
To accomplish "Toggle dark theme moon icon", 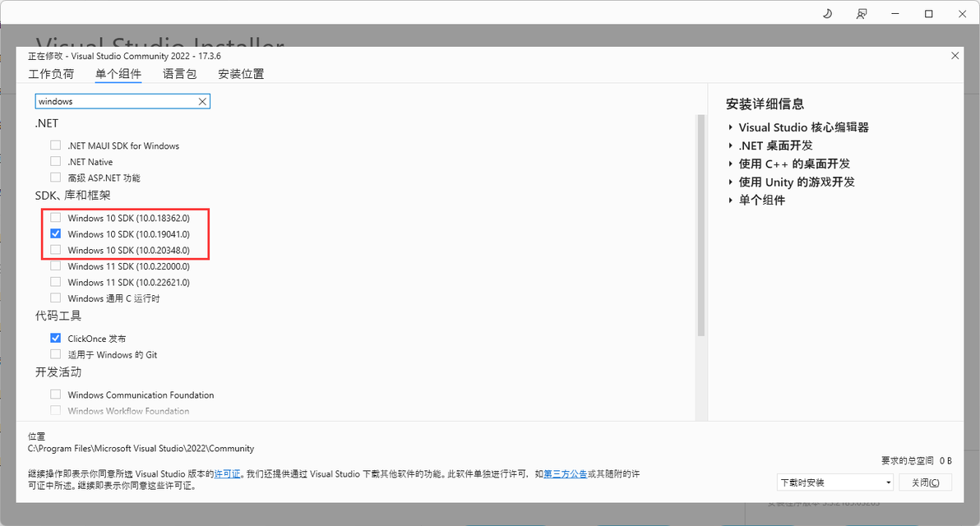I will [828, 14].
